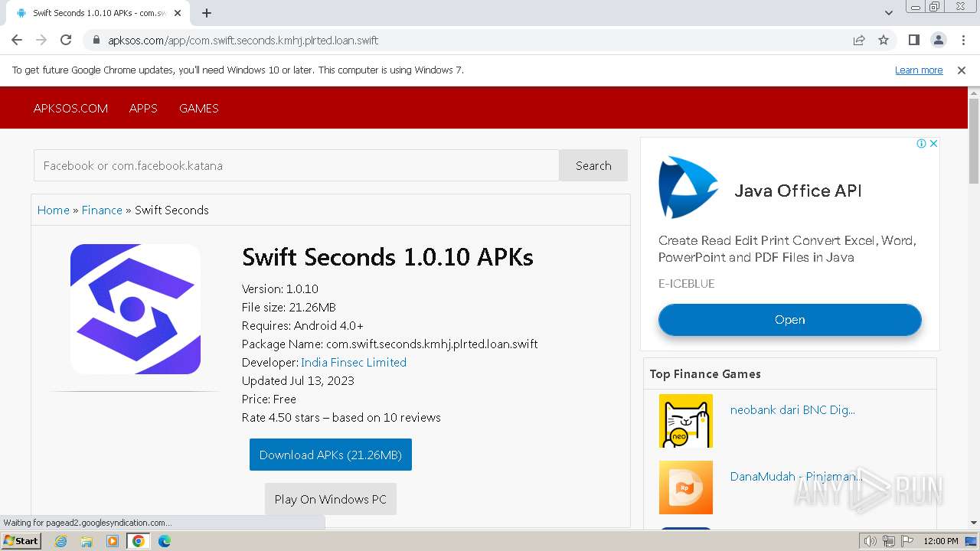This screenshot has width=980, height=551.
Task: View site security lock info
Action: 96,40
